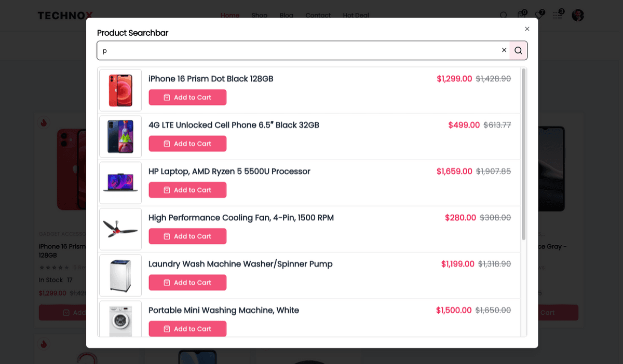Open the Laundry Wash Machine product title

(x=240, y=264)
